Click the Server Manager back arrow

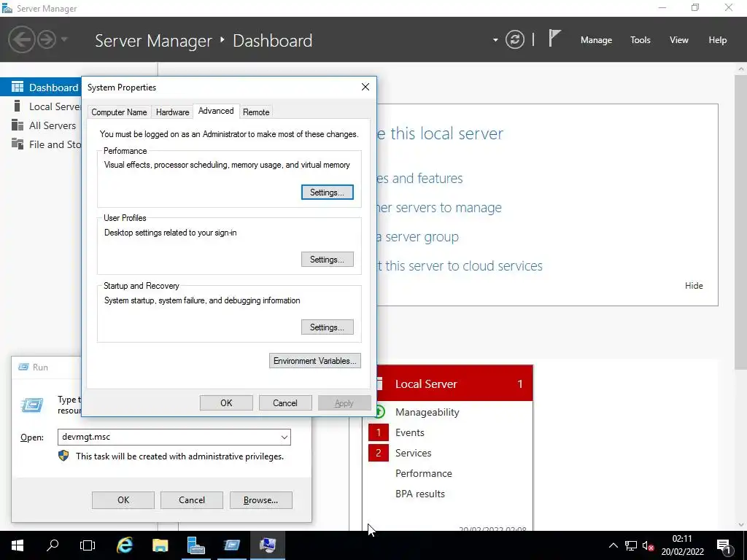click(21, 39)
